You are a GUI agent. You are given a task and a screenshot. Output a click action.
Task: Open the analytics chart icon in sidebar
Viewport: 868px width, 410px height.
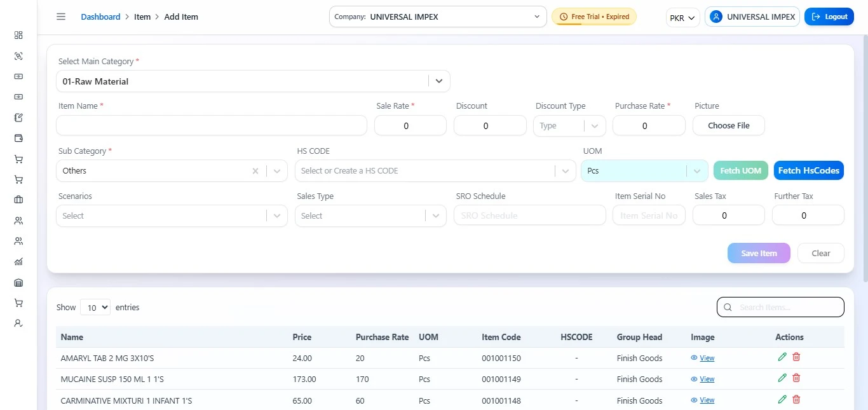tap(18, 261)
